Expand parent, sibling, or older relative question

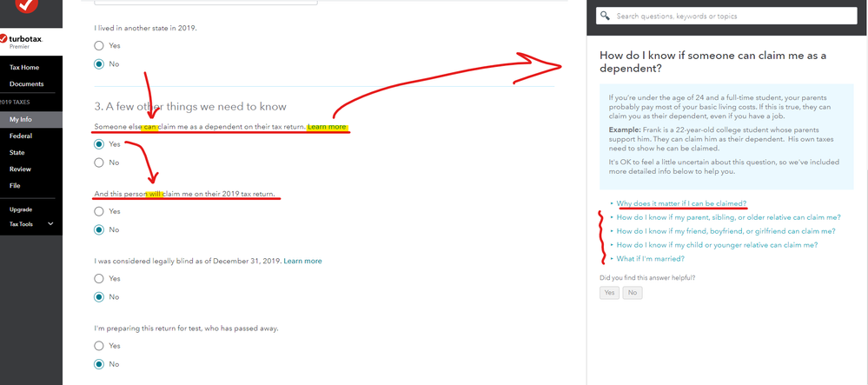(x=728, y=217)
